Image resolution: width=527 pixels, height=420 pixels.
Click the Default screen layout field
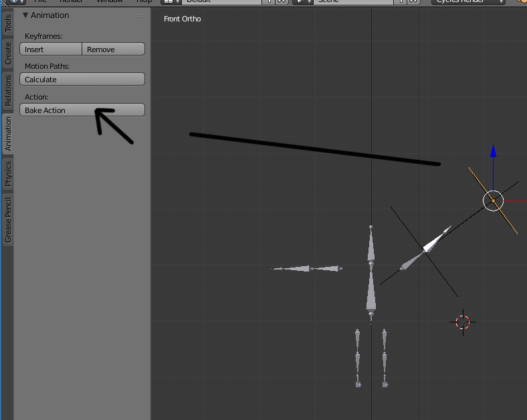(222, 2)
